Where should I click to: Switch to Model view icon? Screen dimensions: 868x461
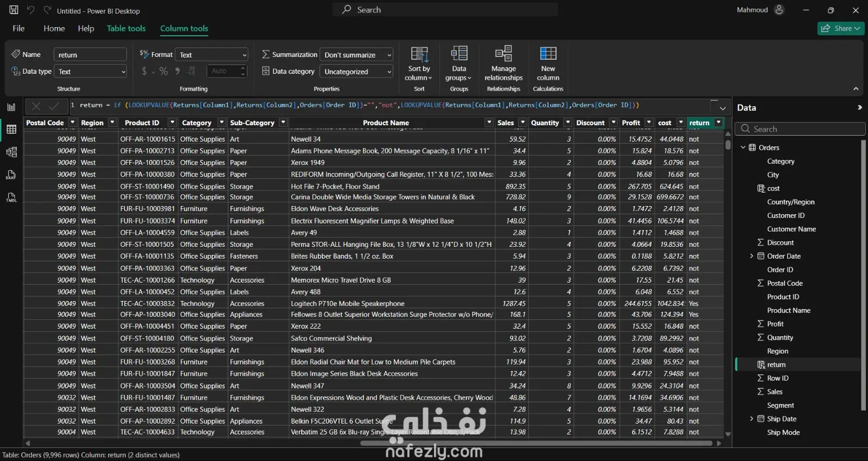[11, 152]
